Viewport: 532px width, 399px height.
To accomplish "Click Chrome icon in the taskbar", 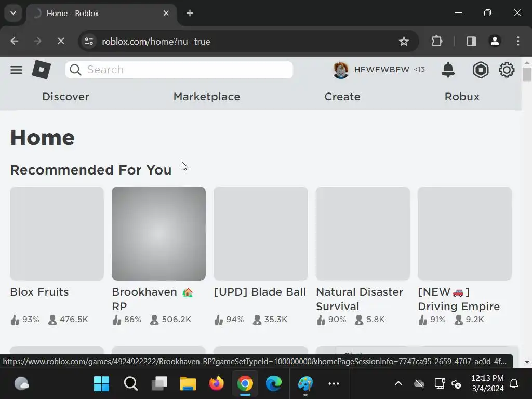I will 245,384.
